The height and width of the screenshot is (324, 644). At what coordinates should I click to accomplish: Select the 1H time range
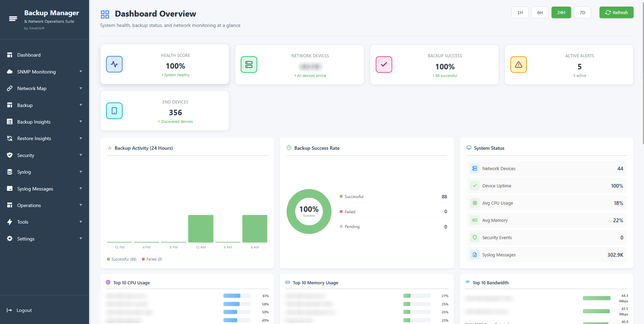pos(520,12)
